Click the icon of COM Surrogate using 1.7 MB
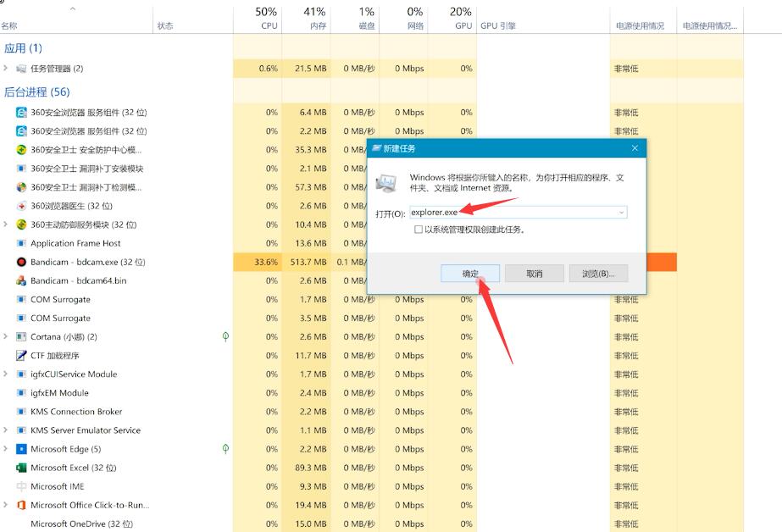The width and height of the screenshot is (782, 532). tap(21, 299)
